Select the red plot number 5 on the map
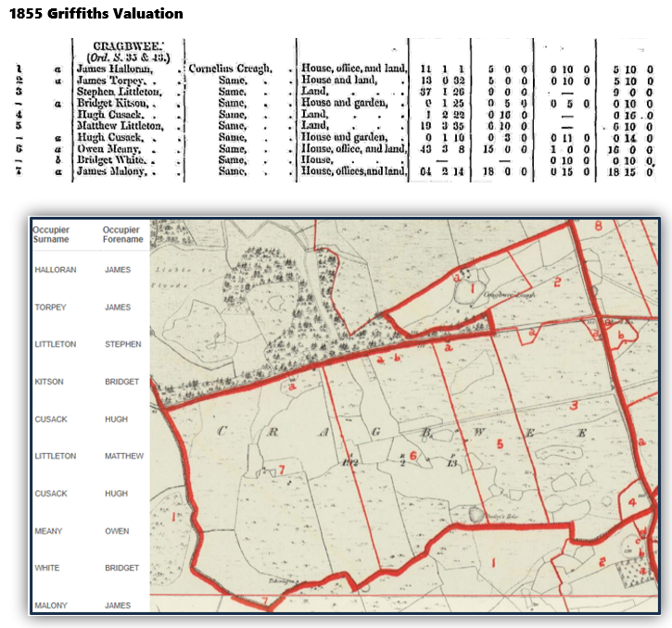 coord(500,444)
